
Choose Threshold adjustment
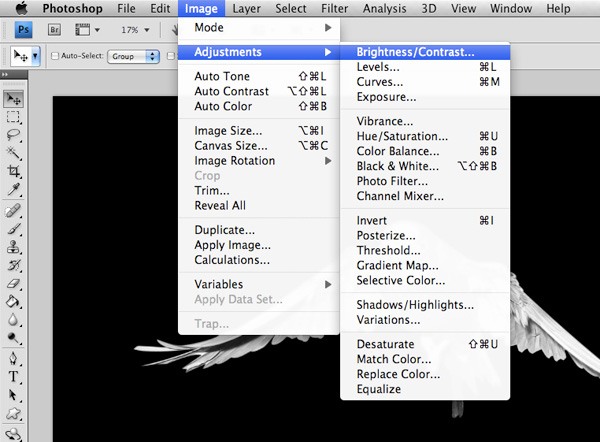click(x=425, y=250)
